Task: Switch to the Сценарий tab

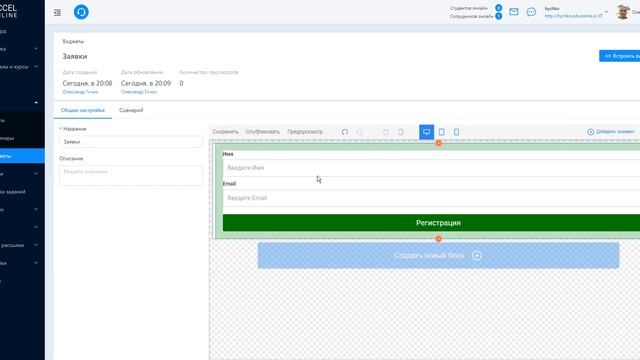Action: tap(131, 110)
